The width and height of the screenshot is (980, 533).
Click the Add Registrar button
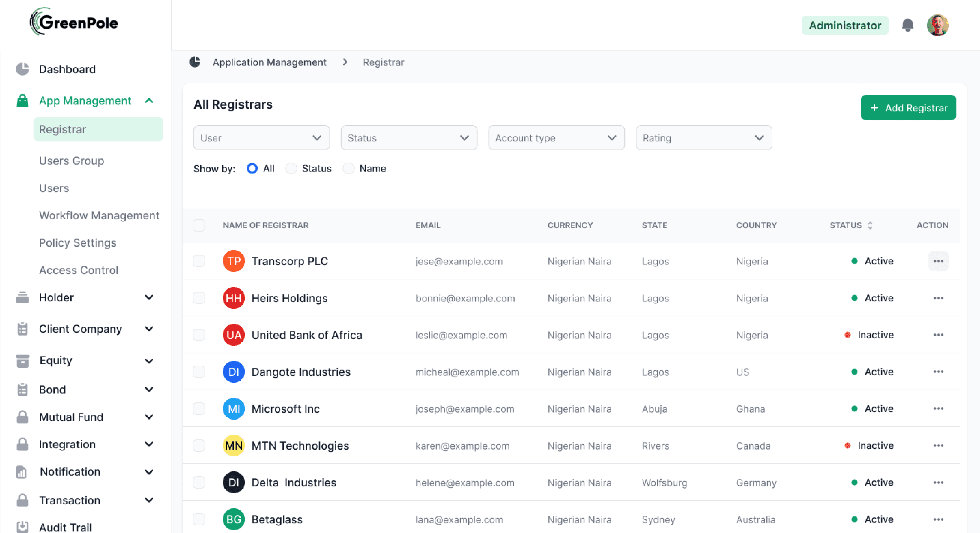click(x=908, y=108)
